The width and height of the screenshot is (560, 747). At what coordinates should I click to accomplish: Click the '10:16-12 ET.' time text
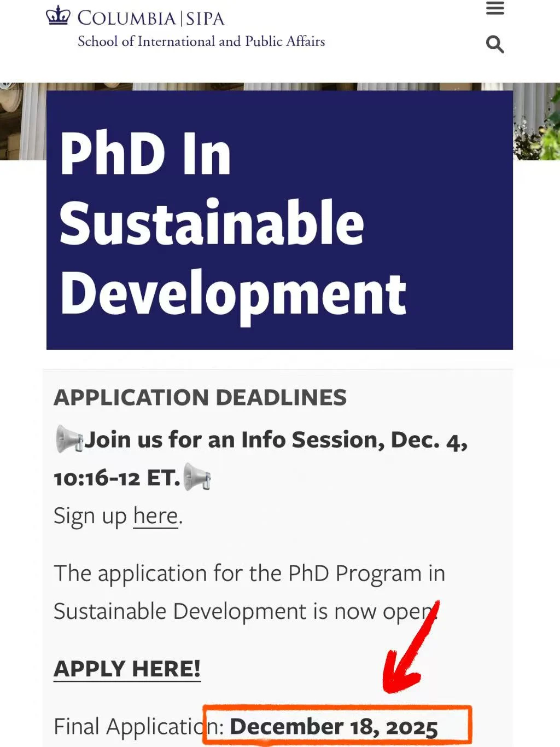click(x=116, y=478)
